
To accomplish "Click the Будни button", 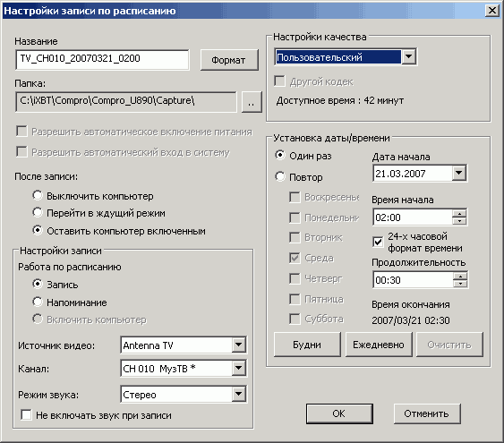I will pos(307,345).
